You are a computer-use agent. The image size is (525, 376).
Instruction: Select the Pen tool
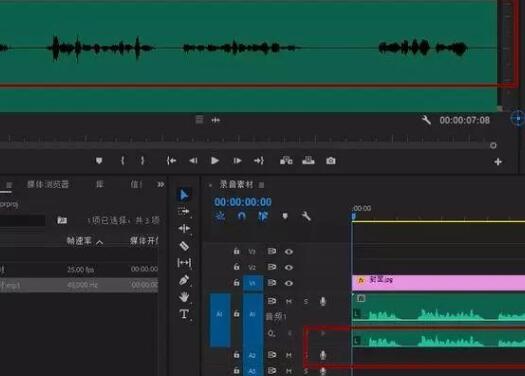[x=184, y=280]
